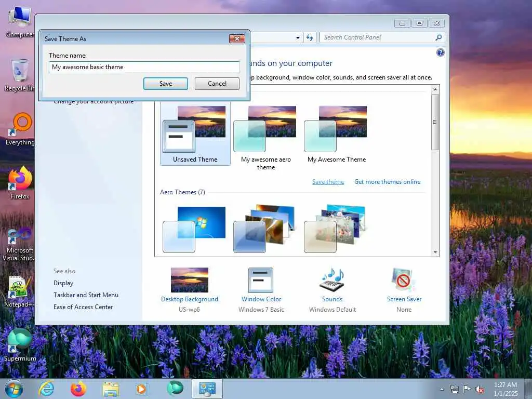Open Screen Saver settings icon
Viewport: 532px width, 399px height.
[x=403, y=280]
